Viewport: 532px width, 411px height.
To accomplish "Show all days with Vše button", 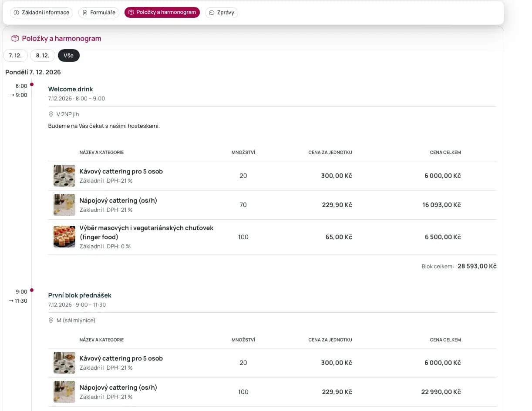I will click(x=69, y=56).
